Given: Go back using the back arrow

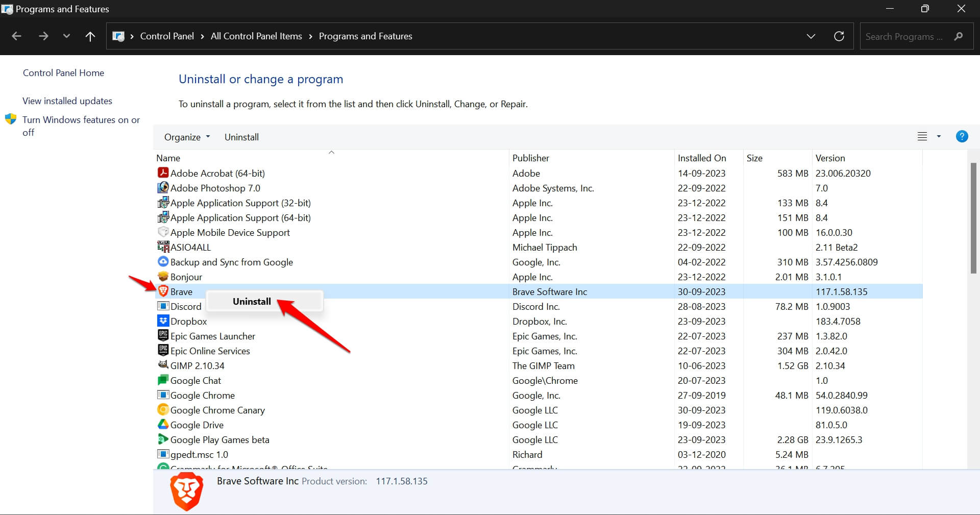Looking at the screenshot, I should point(16,36).
